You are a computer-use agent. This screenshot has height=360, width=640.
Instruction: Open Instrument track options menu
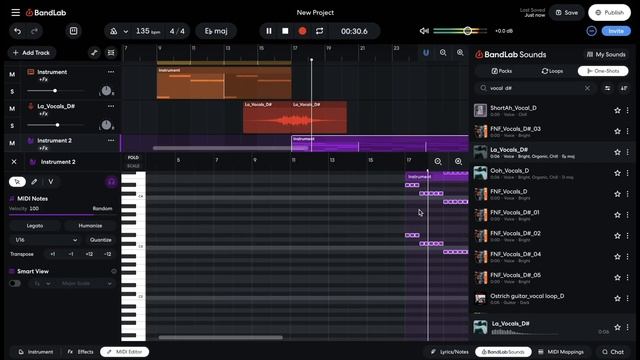click(x=111, y=72)
